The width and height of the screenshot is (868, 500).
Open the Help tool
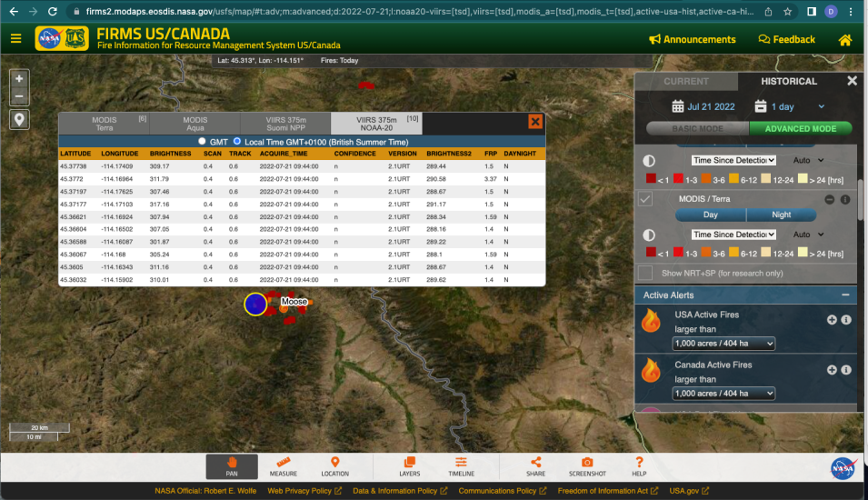pos(639,466)
